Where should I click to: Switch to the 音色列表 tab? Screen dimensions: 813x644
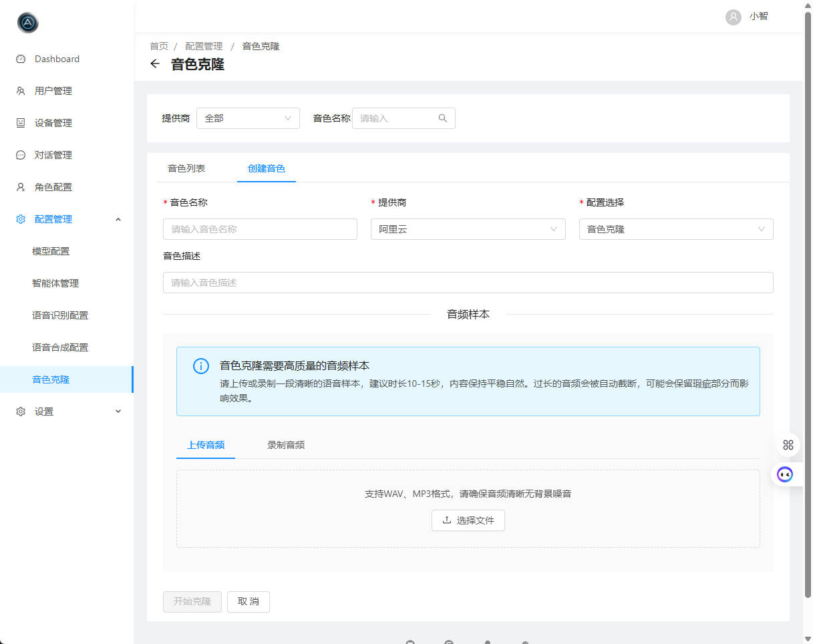[186, 169]
